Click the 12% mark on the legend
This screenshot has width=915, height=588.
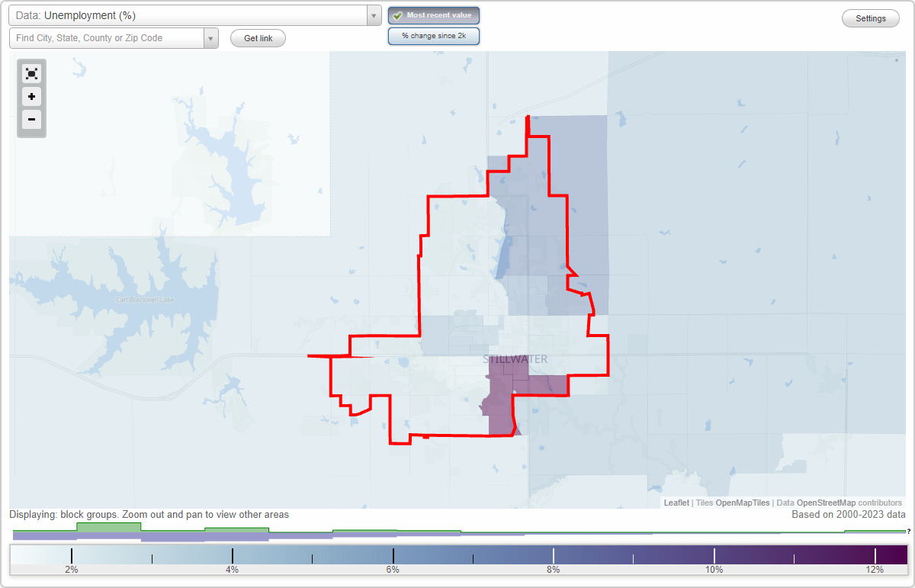[x=875, y=570]
